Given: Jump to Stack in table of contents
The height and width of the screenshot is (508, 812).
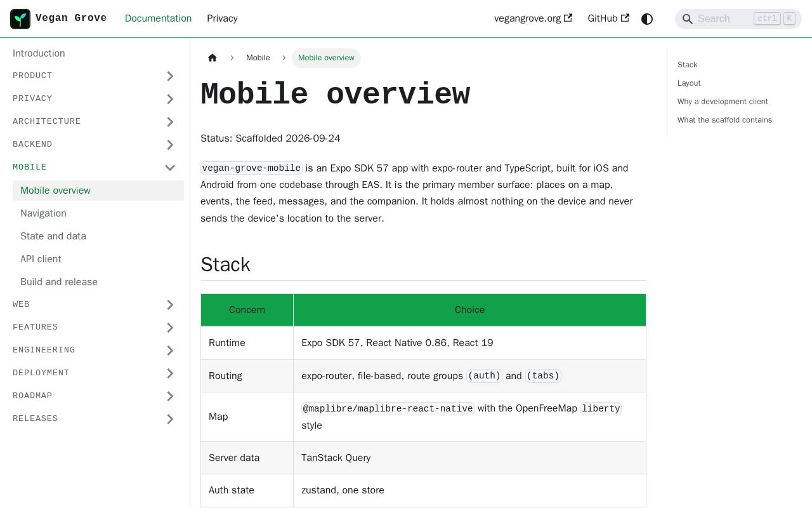Looking at the screenshot, I should 687,65.
